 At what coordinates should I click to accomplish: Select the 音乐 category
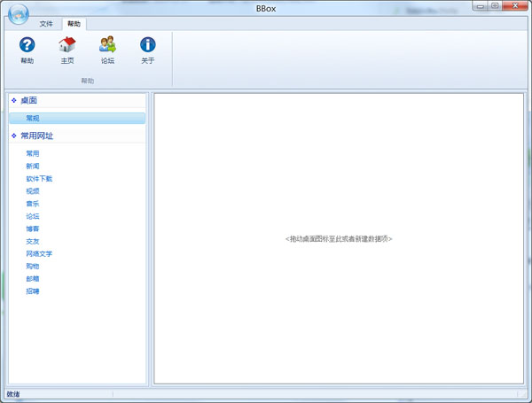33,204
